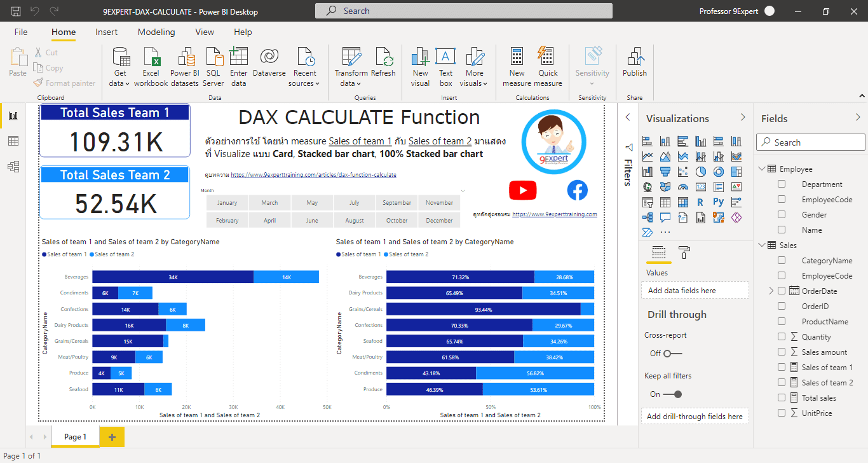The image size is (868, 463).
Task: Check the Quantity field checkbox
Action: [781, 336]
